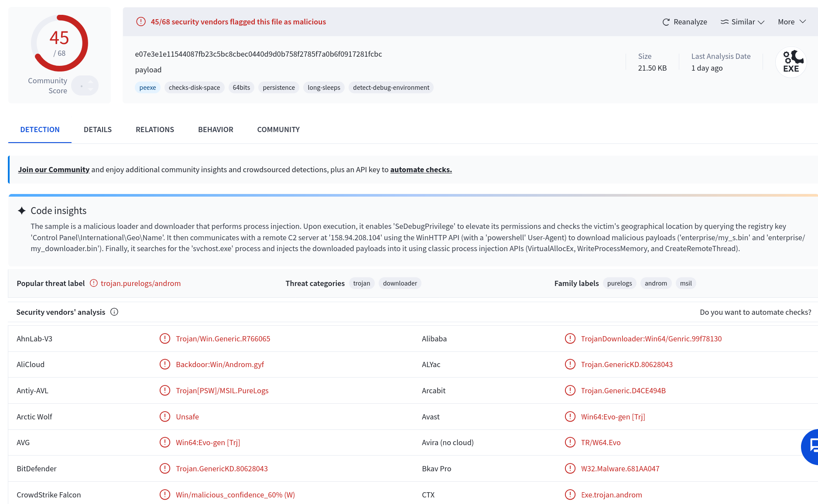The width and height of the screenshot is (818, 504).
Task: Expand the Similar dropdown
Action: pos(742,22)
